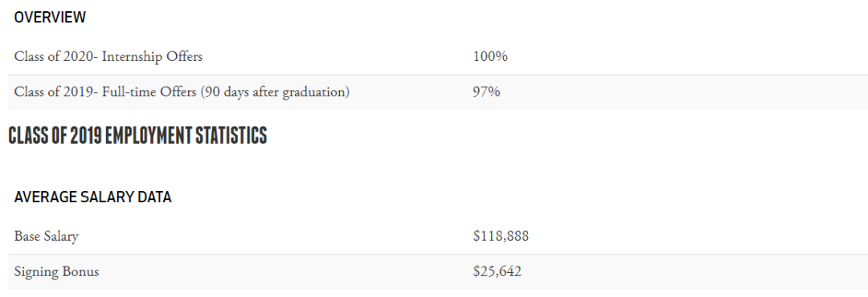The width and height of the screenshot is (868, 297).
Task: Click the OVERVIEW section heading
Action: (50, 17)
